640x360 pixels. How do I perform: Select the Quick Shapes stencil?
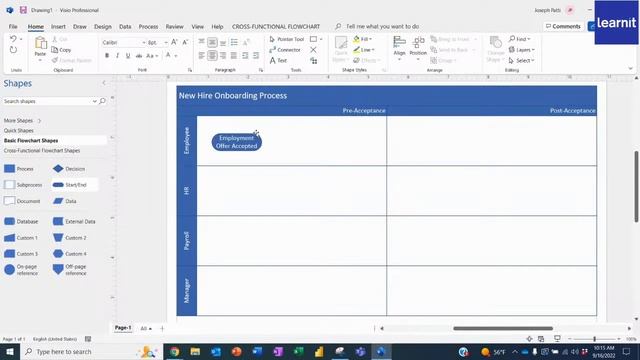(19, 131)
